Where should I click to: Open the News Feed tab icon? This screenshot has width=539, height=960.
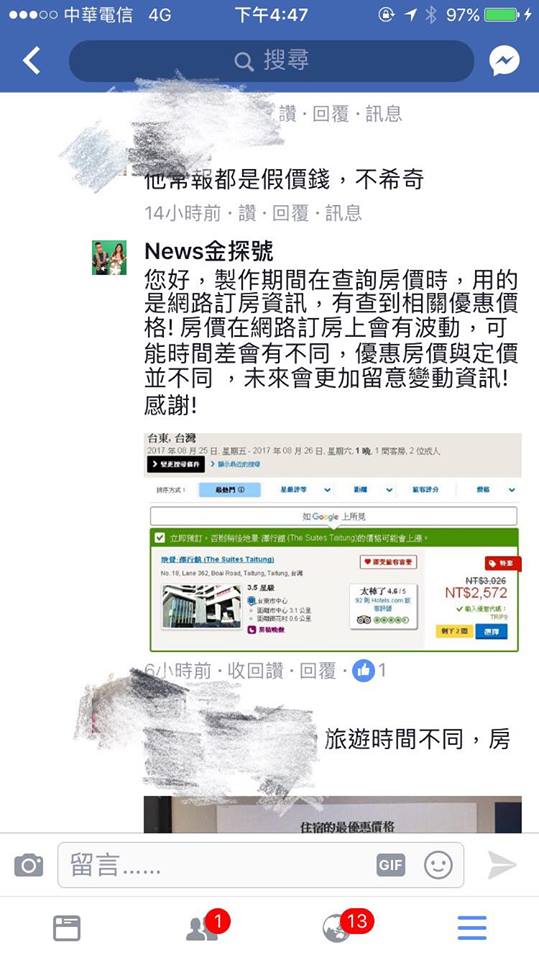(x=67, y=928)
